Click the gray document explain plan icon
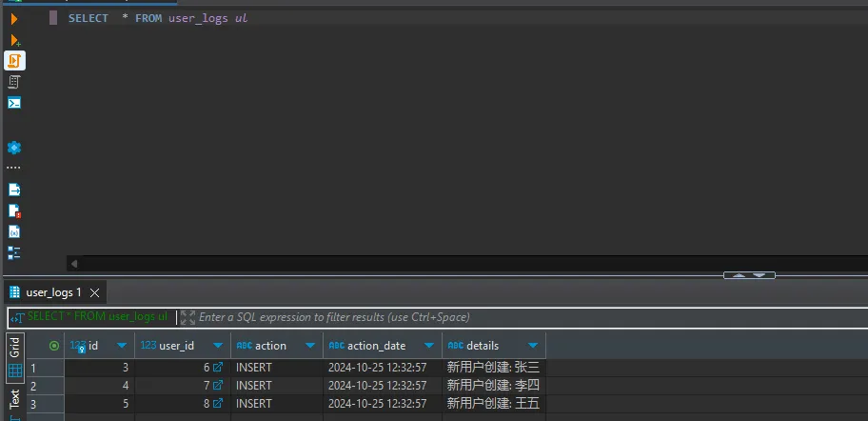 tap(14, 82)
